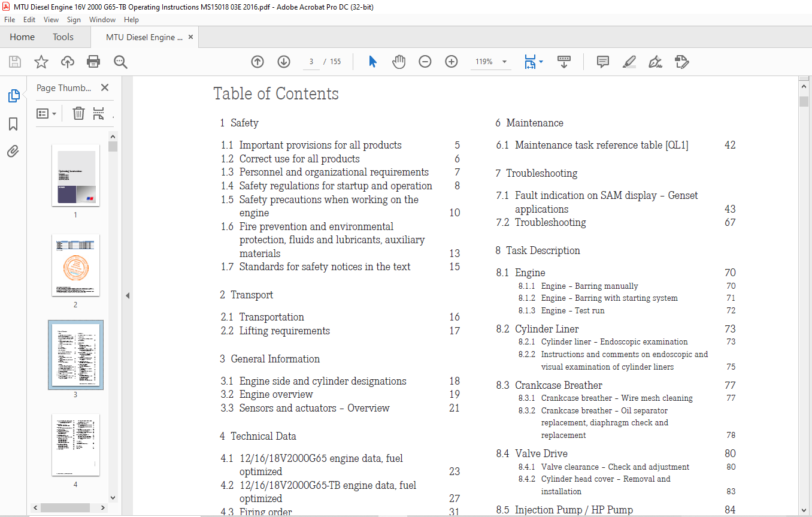Jump to 'Valve clearance – Check and adjustment'
The width and height of the screenshot is (812, 517).
tap(616, 467)
